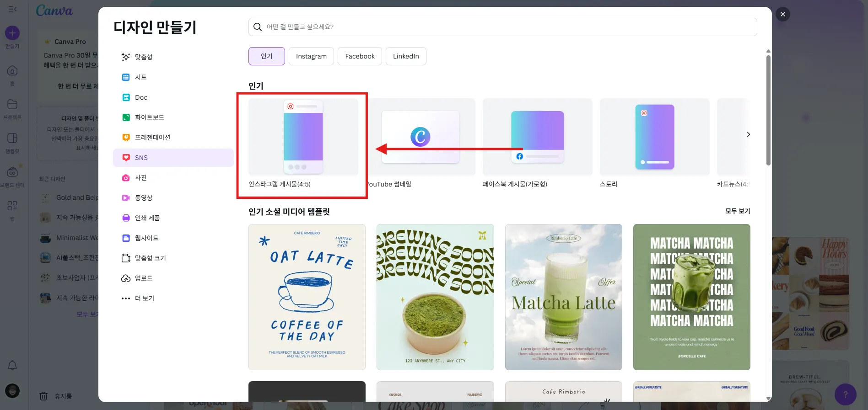Screen dimensions: 868x410
Task: Open the SNS category in sidebar
Action: 173,158
